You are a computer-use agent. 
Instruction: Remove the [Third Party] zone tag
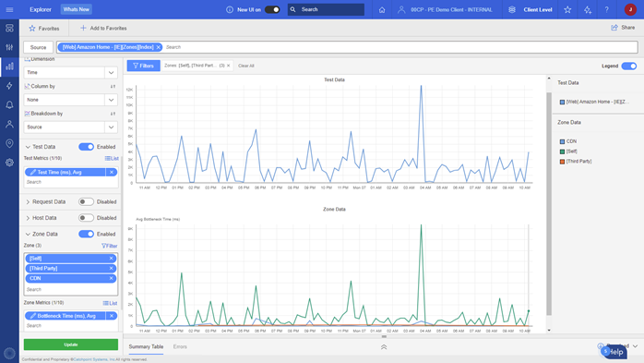click(111, 268)
